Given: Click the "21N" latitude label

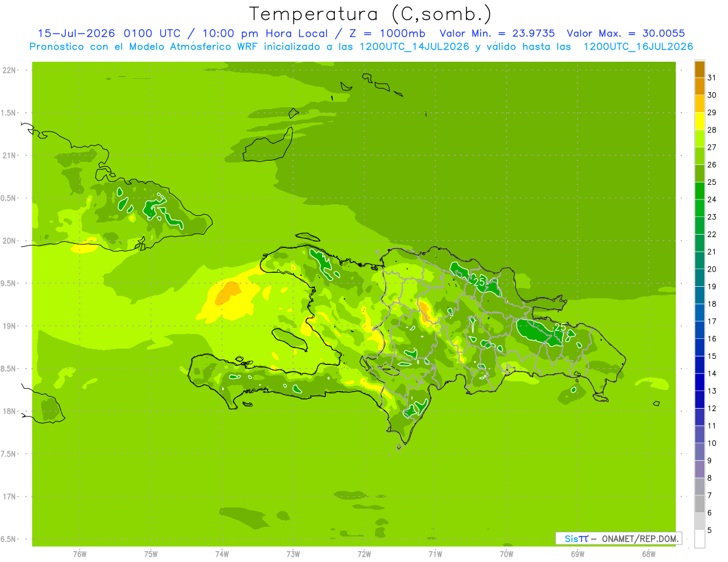Looking at the screenshot, I should click(10, 155).
